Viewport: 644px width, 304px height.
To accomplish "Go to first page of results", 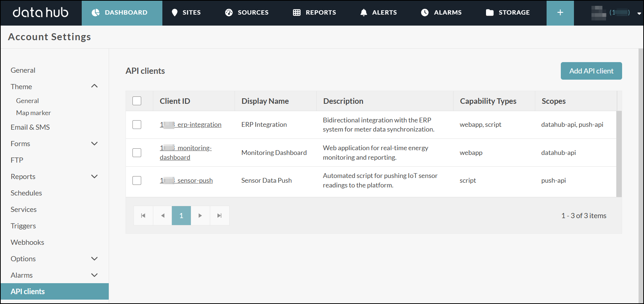I will click(x=143, y=216).
